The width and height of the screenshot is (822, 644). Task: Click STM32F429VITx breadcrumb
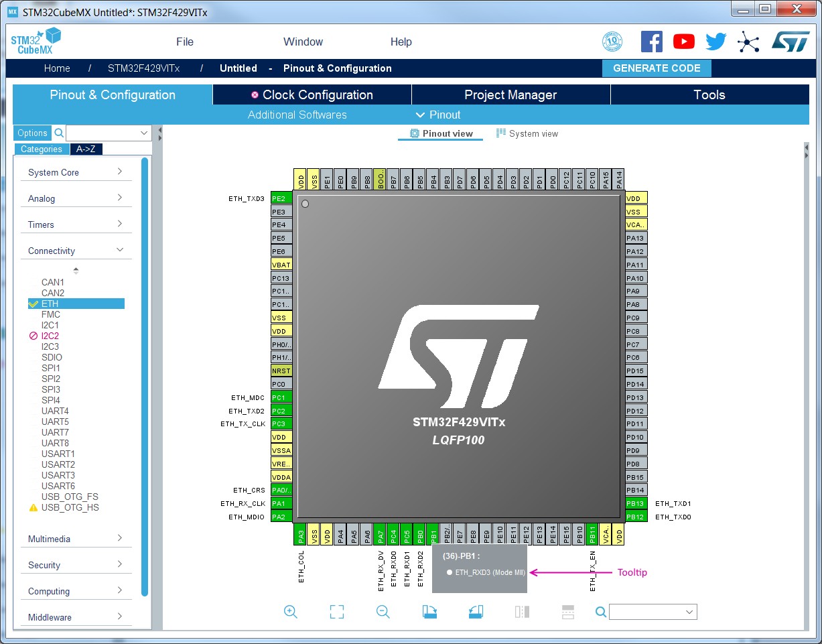144,68
